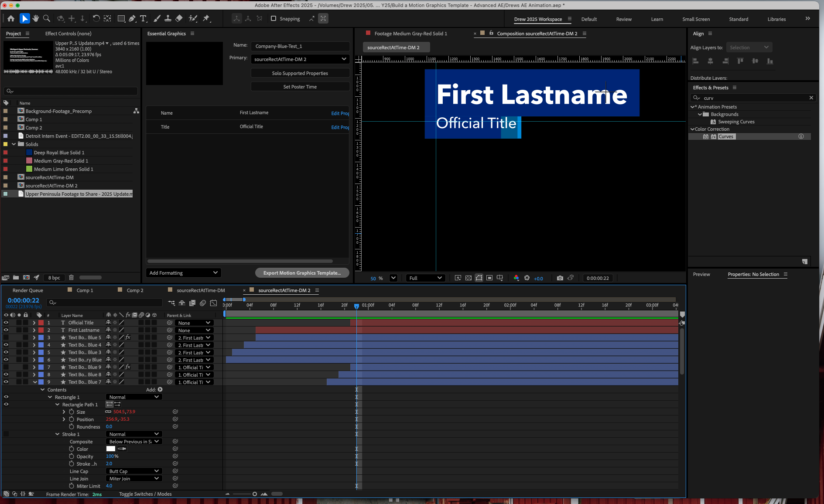Open composition mini-flowchart in timeline
This screenshot has height=504, width=824.
pyautogui.click(x=171, y=303)
